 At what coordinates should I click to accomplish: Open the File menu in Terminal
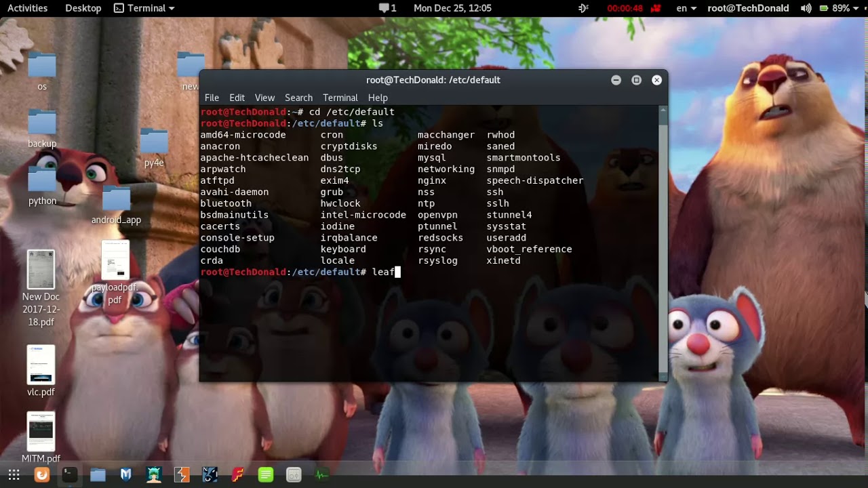click(212, 98)
